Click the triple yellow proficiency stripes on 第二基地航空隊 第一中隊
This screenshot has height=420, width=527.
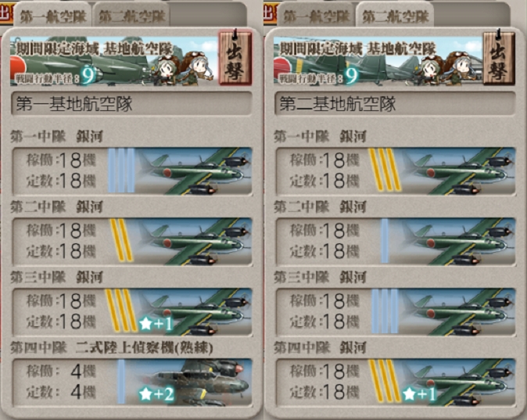[385, 171]
